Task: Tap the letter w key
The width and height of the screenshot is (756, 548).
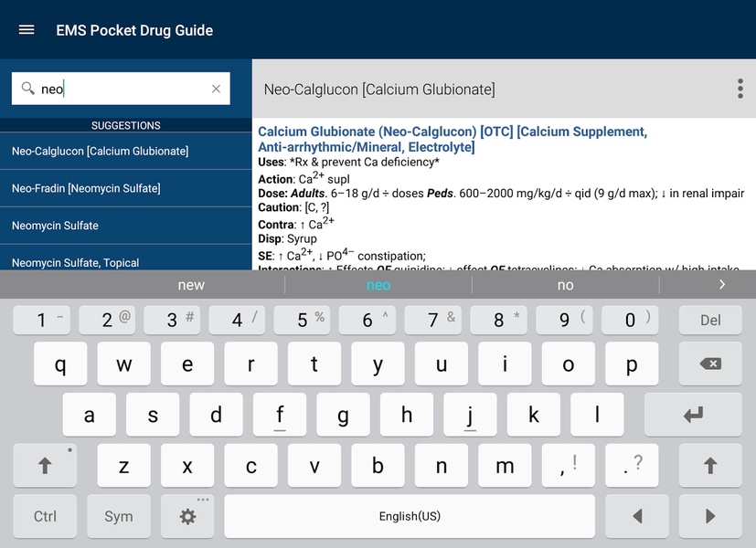Action: [124, 364]
